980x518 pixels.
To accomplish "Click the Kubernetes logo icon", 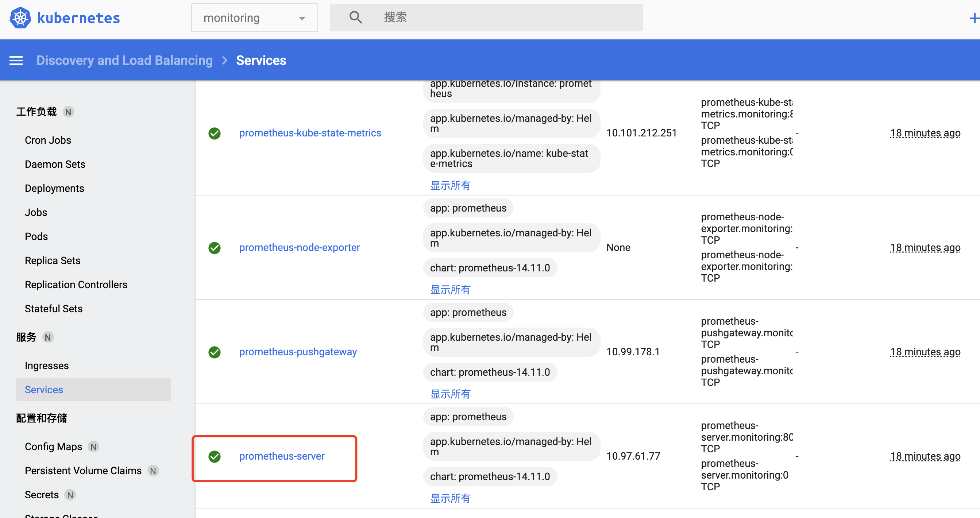I will [x=20, y=18].
